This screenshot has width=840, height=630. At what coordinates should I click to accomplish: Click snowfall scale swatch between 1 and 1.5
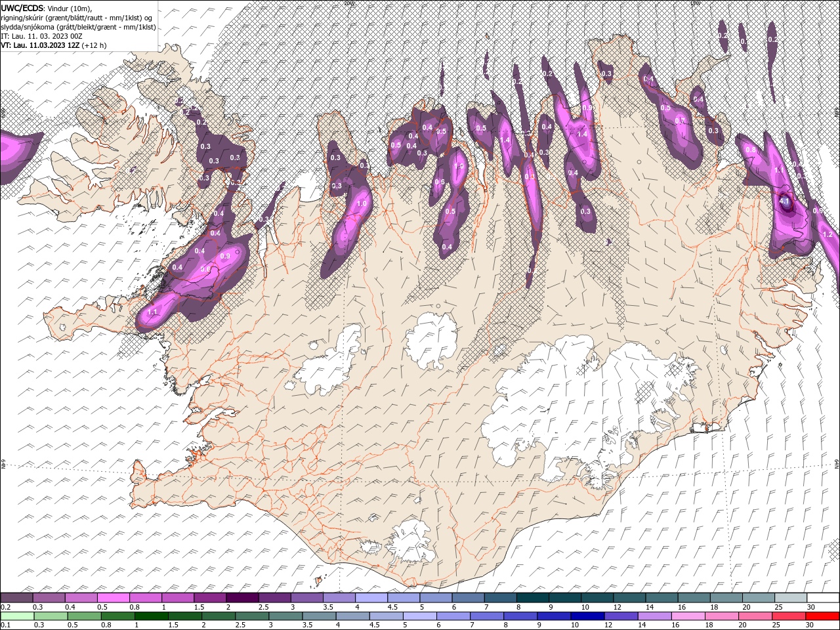click(178, 598)
